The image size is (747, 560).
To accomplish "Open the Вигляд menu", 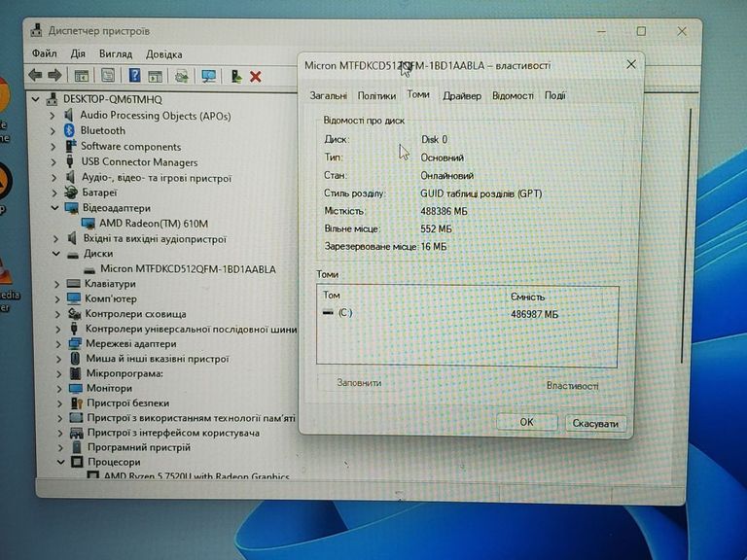I will [116, 54].
